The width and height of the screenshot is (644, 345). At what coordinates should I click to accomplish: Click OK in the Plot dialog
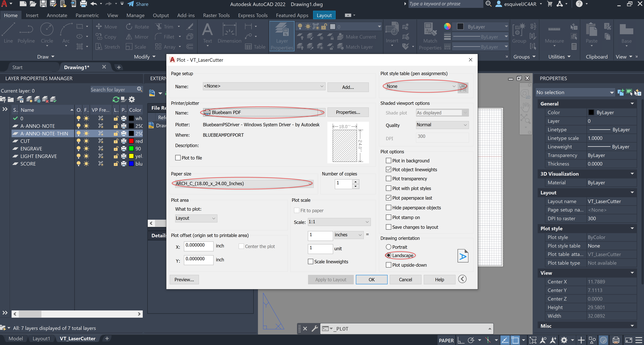(371, 279)
